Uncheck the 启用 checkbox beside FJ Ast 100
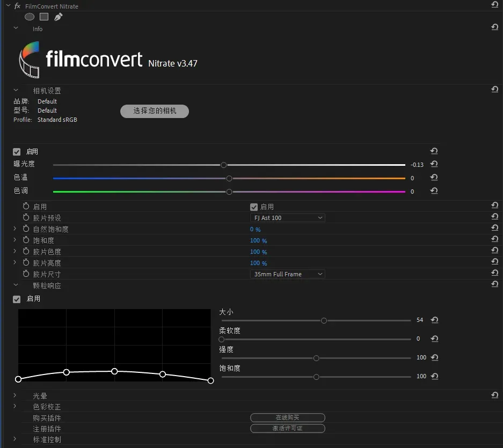 [254, 207]
